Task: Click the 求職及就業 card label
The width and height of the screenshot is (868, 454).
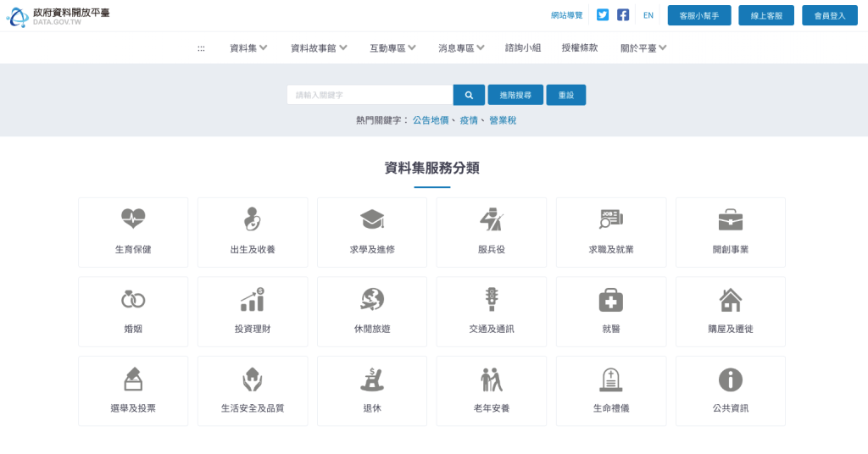Action: coord(610,249)
